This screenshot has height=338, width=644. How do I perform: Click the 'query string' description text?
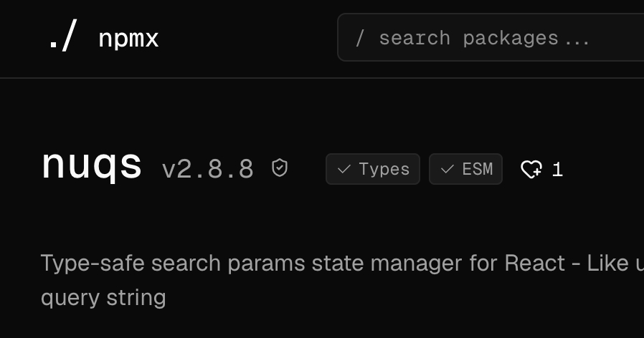click(103, 296)
